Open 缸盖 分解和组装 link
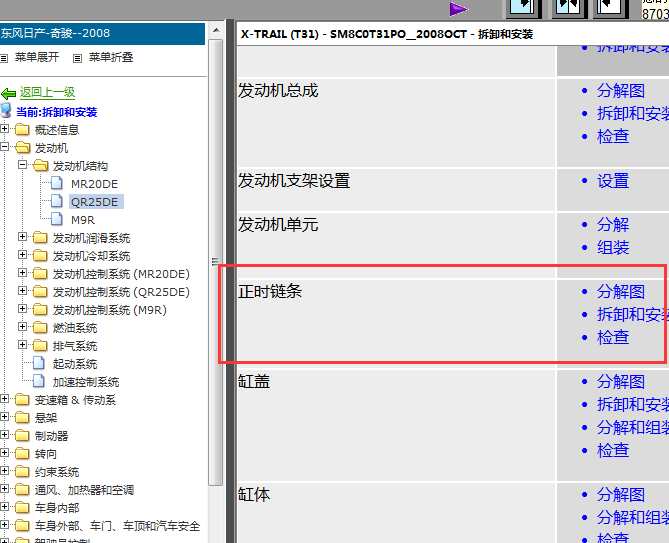Screen dimensions: 669x543 [x=632, y=427]
